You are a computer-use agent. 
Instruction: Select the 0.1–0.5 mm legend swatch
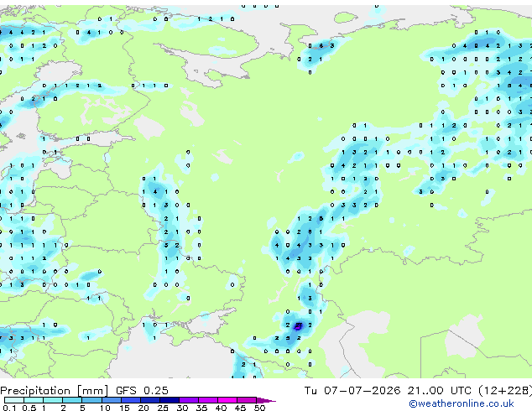[14, 400]
